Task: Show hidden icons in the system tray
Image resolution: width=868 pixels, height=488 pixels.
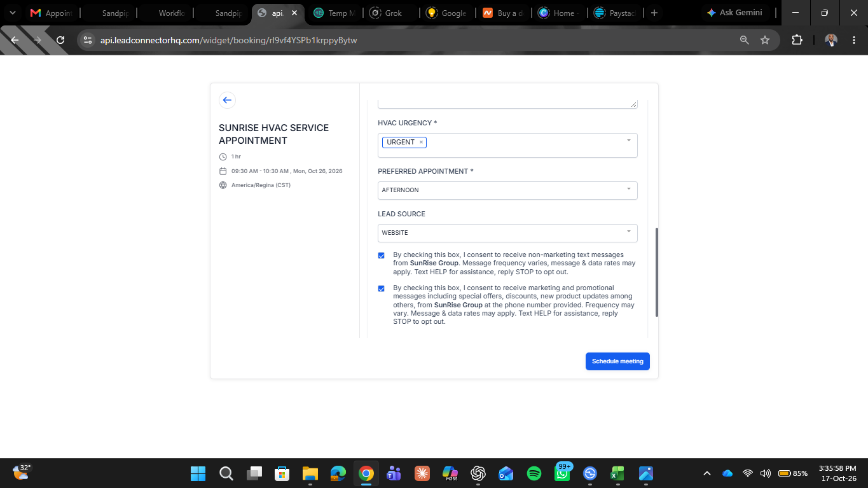Action: pos(706,473)
